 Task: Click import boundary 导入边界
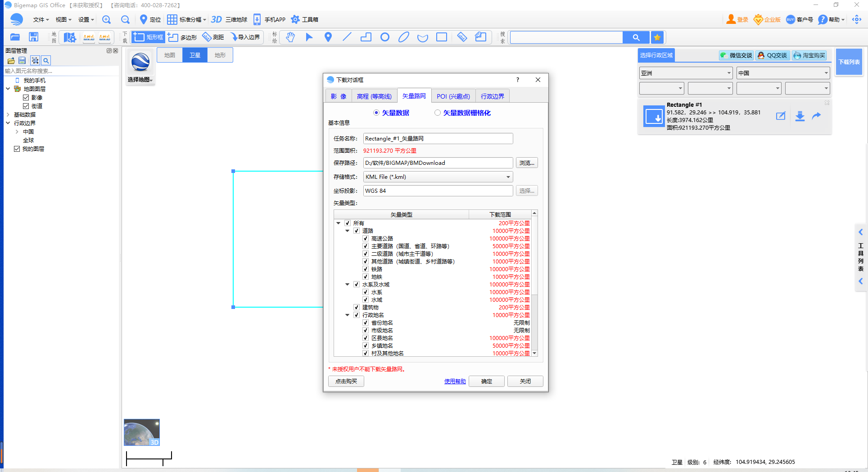click(245, 37)
